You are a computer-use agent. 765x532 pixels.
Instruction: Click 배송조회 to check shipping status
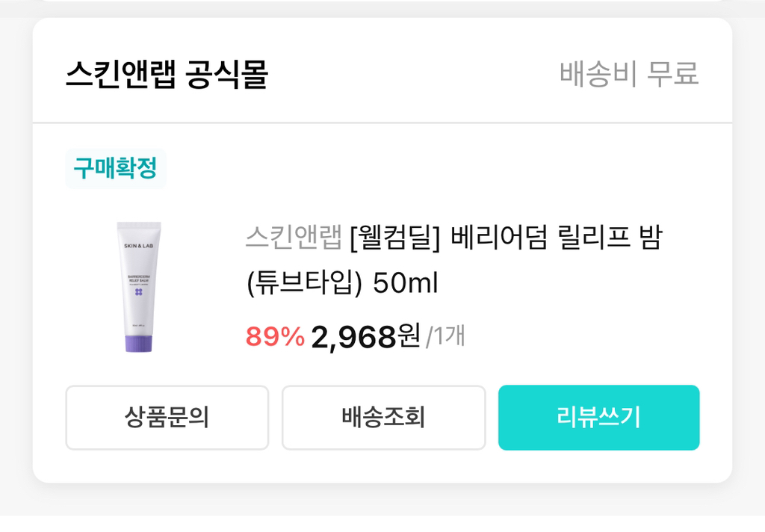pos(382,418)
